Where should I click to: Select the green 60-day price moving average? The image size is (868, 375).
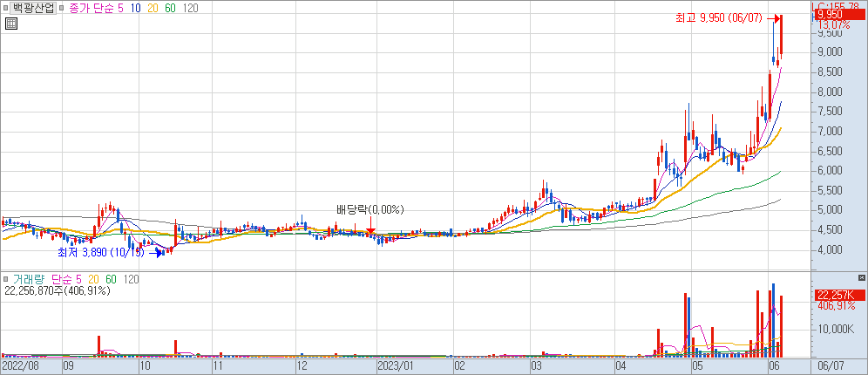(171, 9)
